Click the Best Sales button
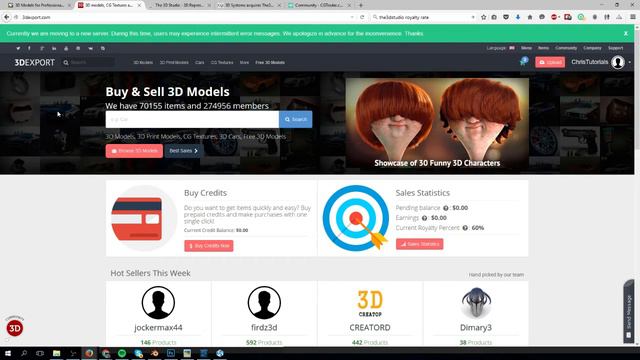Viewport: 640px width, 360px height. click(x=184, y=151)
